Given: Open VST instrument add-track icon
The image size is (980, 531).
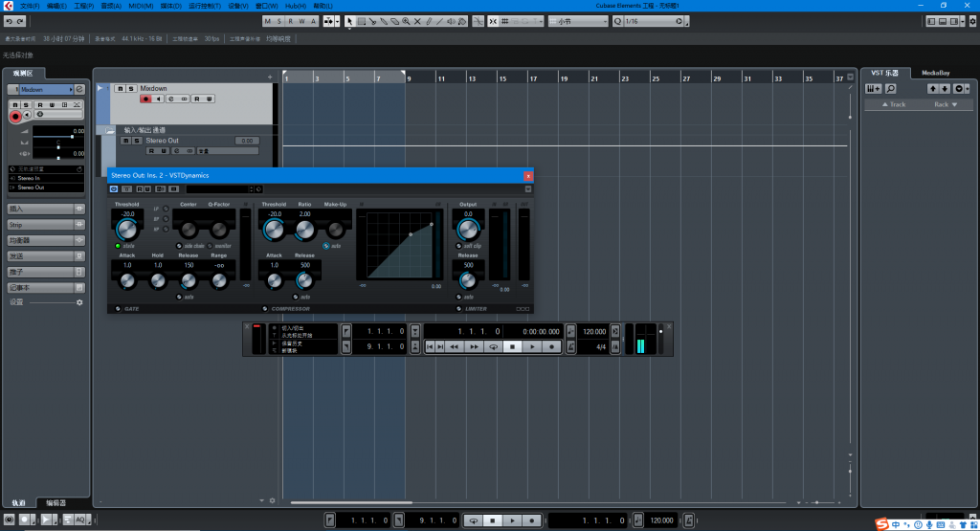Looking at the screenshot, I should click(x=873, y=89).
